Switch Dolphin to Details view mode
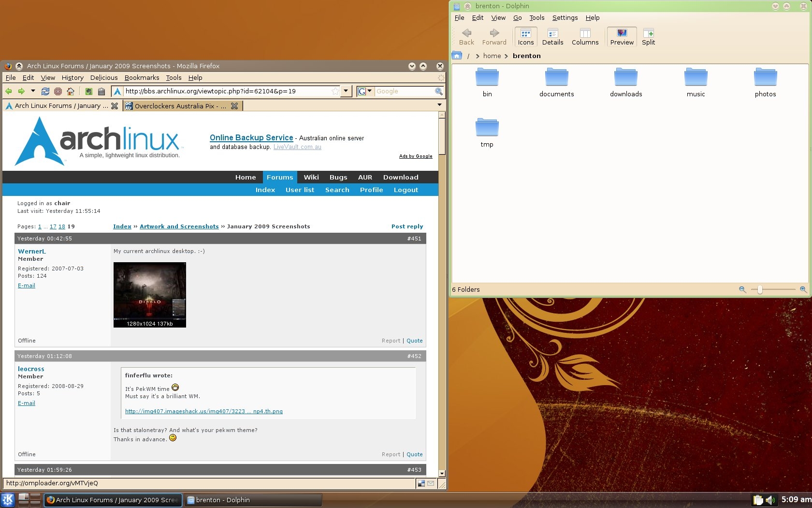 click(x=552, y=37)
